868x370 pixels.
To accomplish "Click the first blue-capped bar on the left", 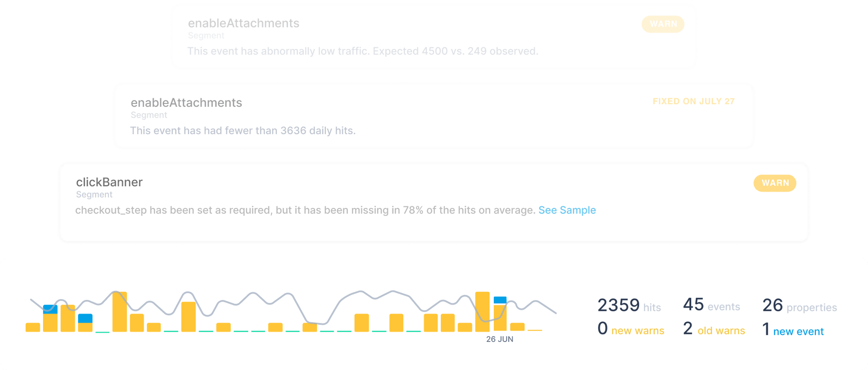I will click(x=50, y=308).
